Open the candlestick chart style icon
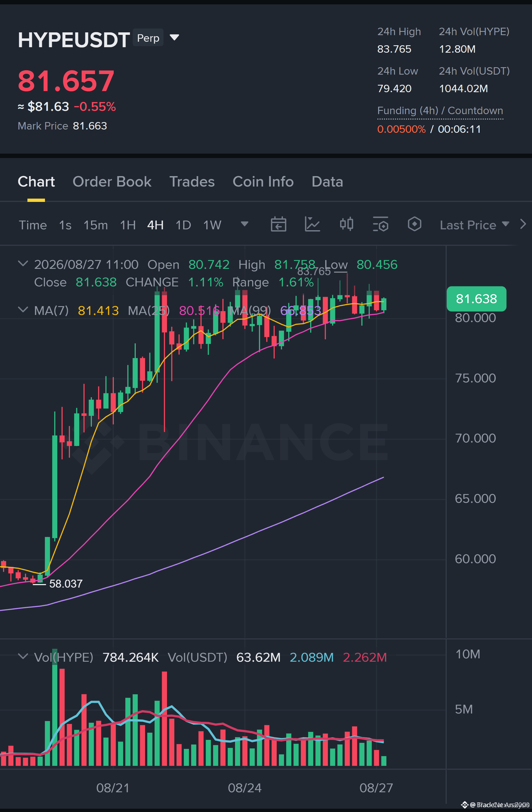Screen dimensions: 532x812 point(346,224)
